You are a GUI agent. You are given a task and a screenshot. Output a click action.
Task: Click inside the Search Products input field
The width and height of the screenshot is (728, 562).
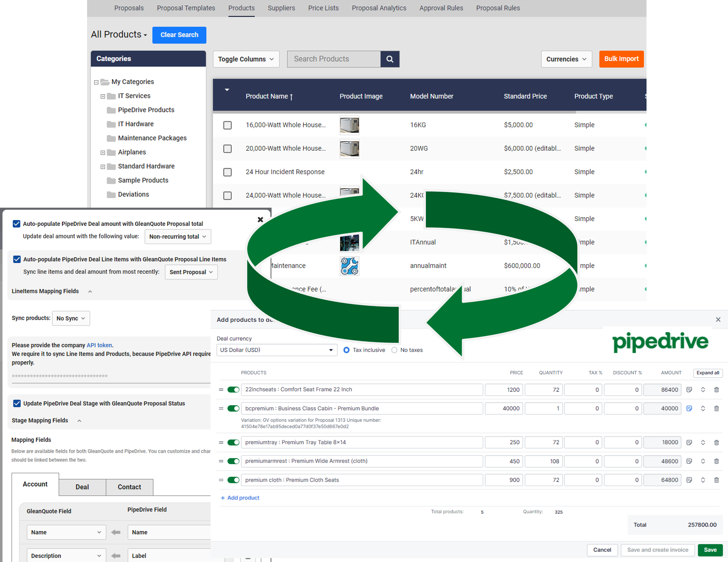pyautogui.click(x=333, y=59)
